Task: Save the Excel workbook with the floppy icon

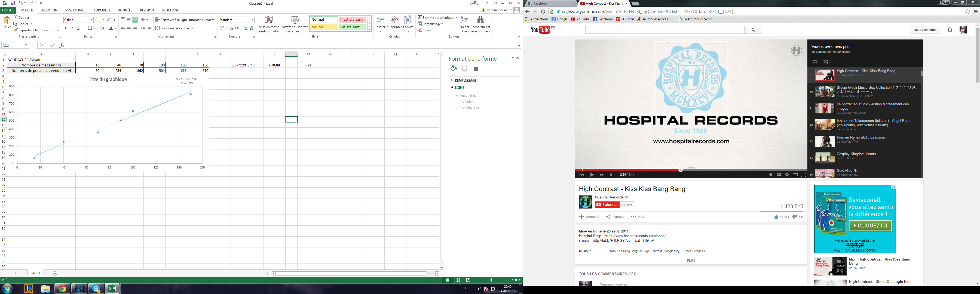Action: point(13,3)
